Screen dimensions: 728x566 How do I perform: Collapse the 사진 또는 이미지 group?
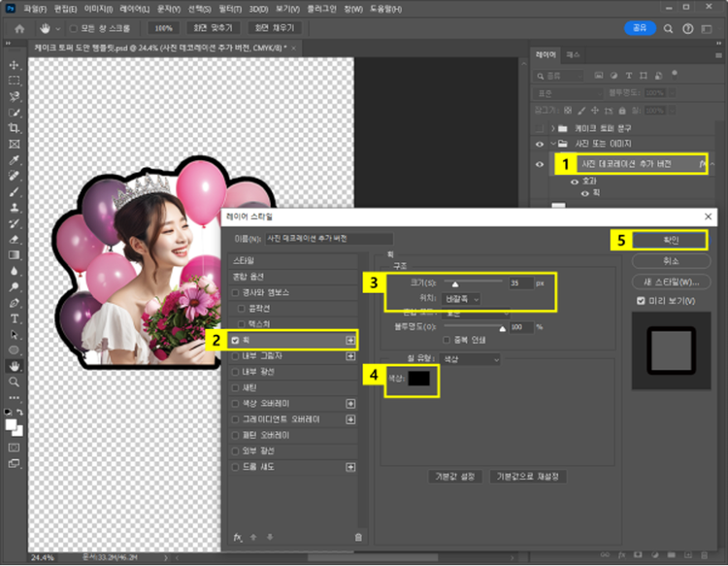[553, 144]
